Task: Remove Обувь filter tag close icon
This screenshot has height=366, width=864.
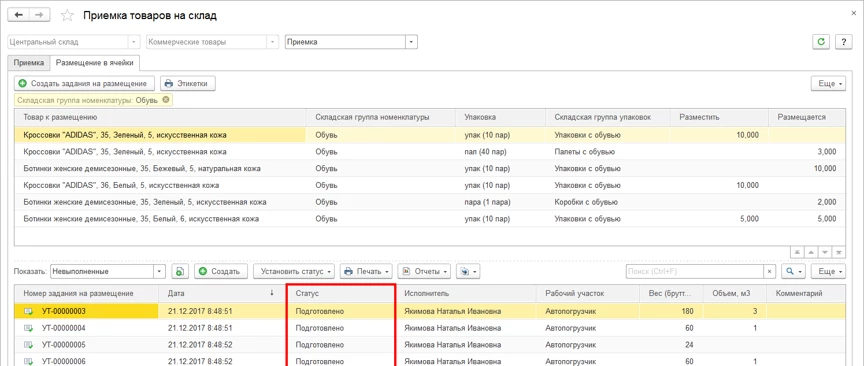Action: point(165,100)
